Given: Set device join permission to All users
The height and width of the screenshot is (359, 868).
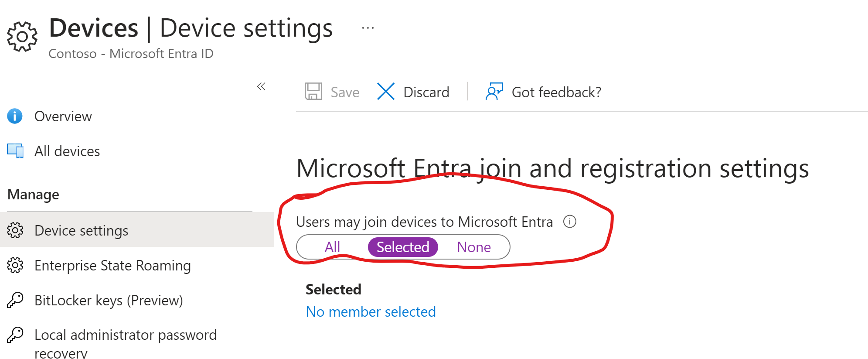Looking at the screenshot, I should click(332, 247).
